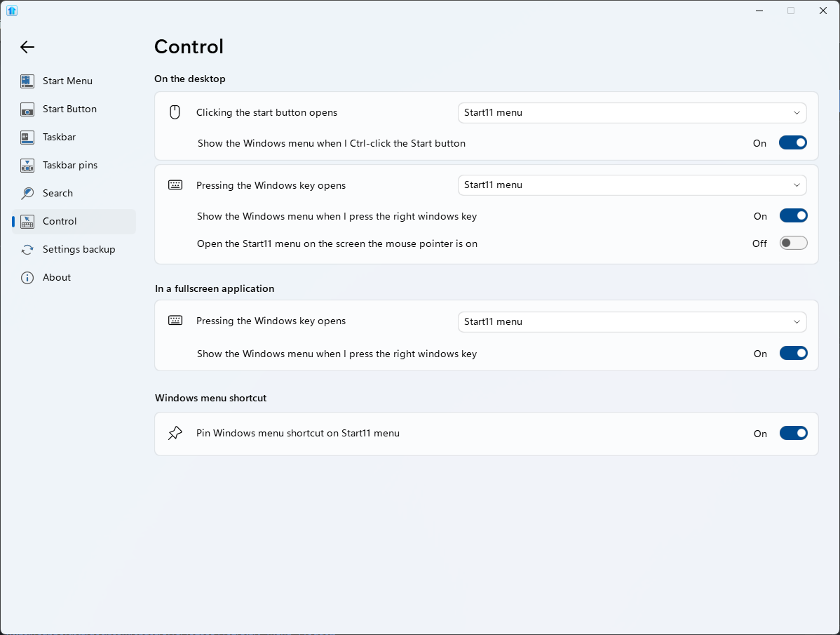Open desktop Pressing the Windows key opens dropdown
This screenshot has width=840, height=635.
tap(632, 185)
